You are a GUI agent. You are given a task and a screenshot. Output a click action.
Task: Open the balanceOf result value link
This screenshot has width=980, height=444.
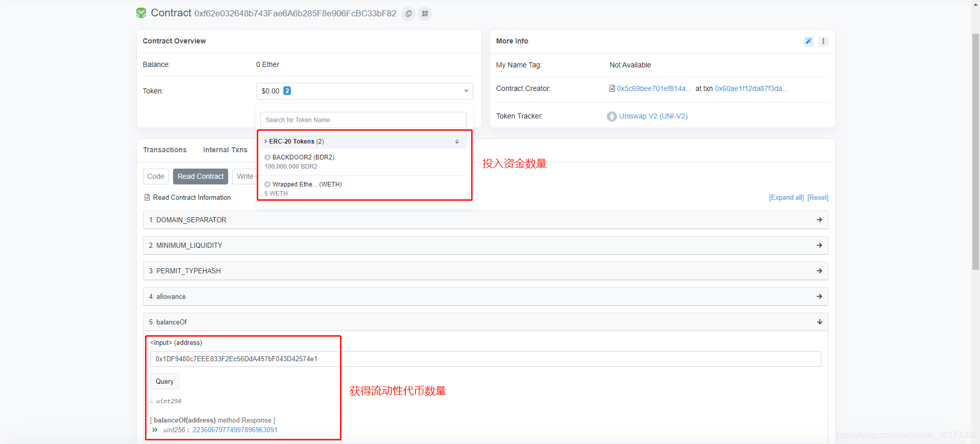coord(235,430)
